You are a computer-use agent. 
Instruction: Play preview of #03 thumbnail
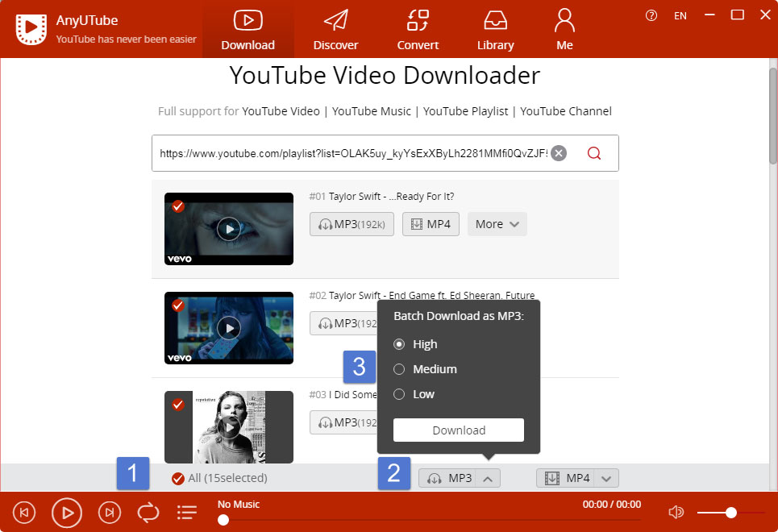click(x=229, y=427)
